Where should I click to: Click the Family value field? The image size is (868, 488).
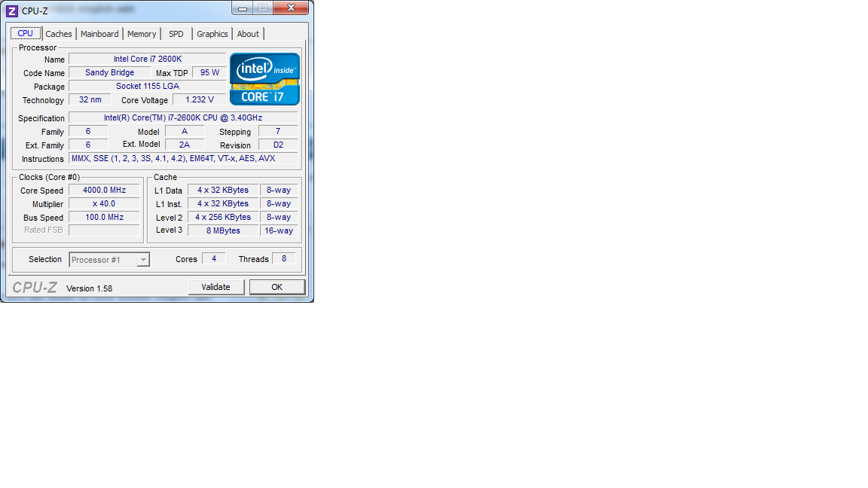(x=88, y=131)
